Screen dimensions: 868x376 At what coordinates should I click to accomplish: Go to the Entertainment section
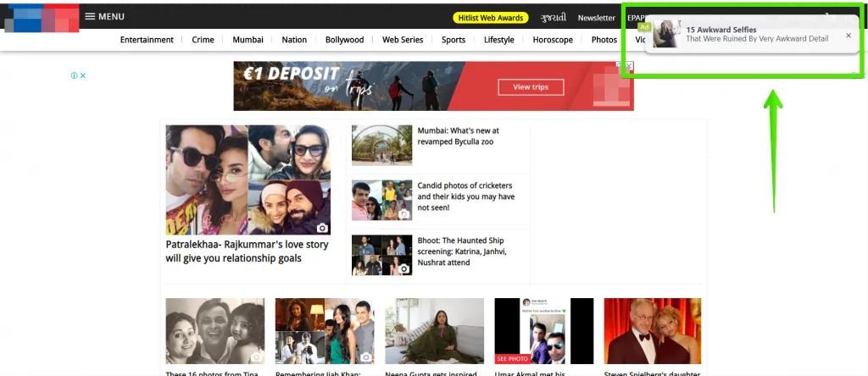click(147, 40)
